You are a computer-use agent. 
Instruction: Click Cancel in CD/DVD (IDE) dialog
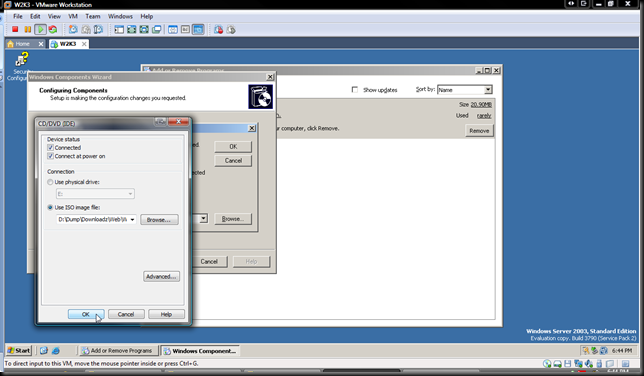pos(126,314)
